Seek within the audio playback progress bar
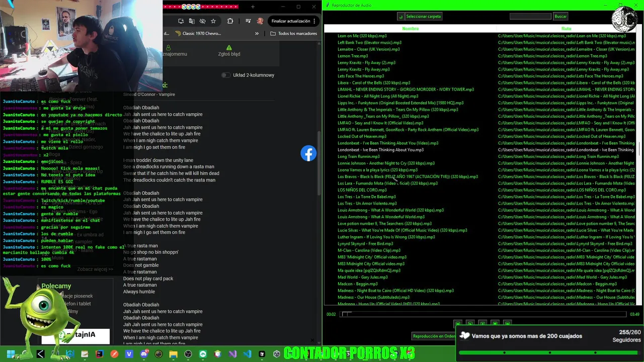Image resolution: width=644 pixels, height=362 pixels. pyautogui.click(x=483, y=314)
